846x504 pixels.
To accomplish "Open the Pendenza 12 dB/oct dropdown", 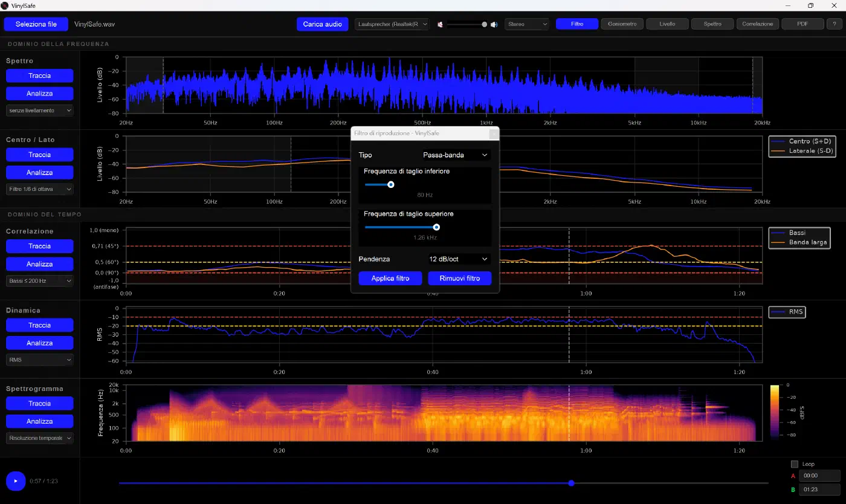I will [459, 259].
